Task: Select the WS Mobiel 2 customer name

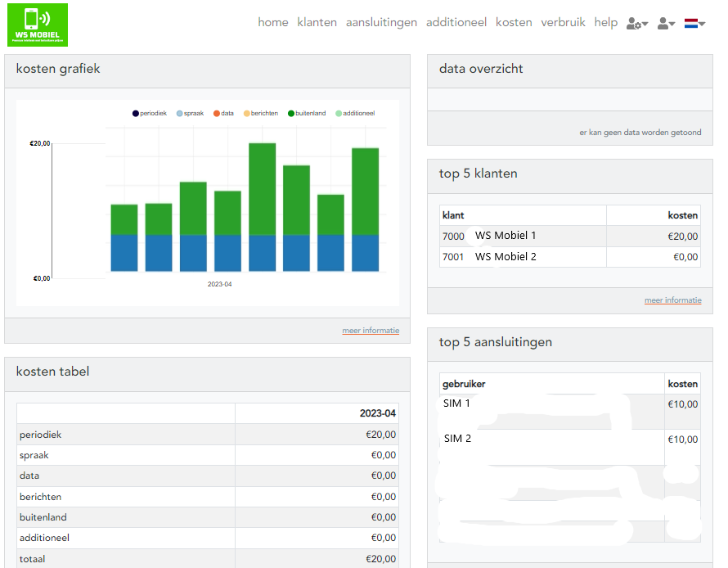Action: point(506,257)
